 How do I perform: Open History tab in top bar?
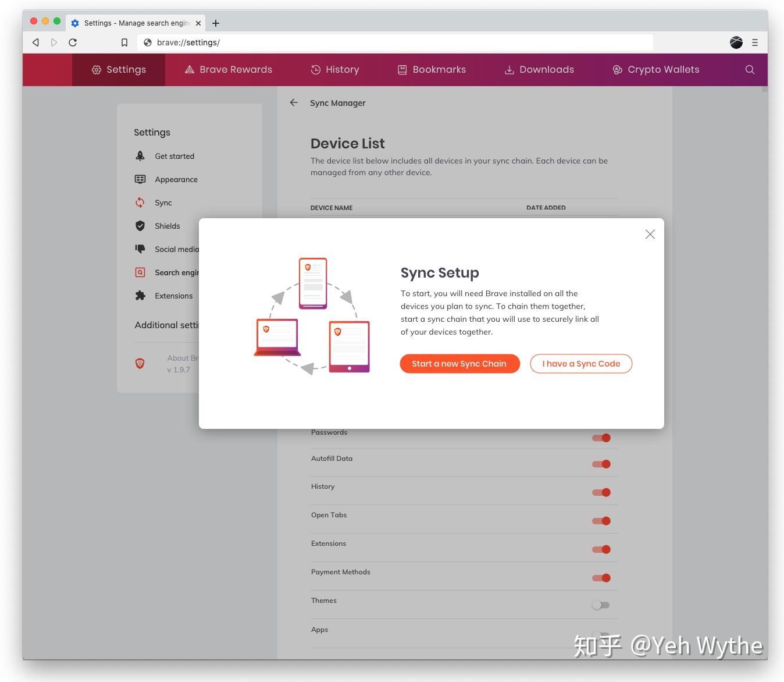coord(335,70)
